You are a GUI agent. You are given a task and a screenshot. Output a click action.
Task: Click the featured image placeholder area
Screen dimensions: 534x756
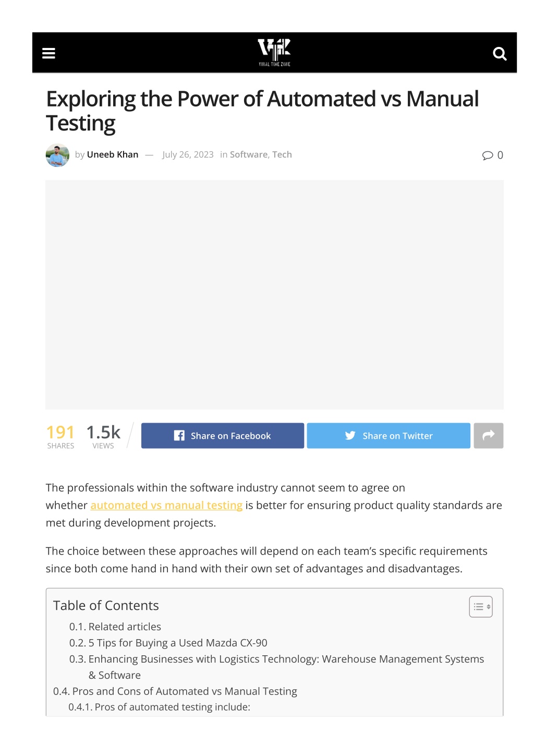coord(274,295)
